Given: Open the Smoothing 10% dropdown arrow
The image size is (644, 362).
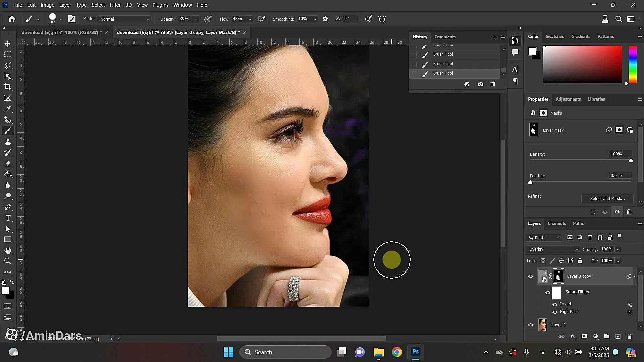Looking at the screenshot, I should point(315,19).
